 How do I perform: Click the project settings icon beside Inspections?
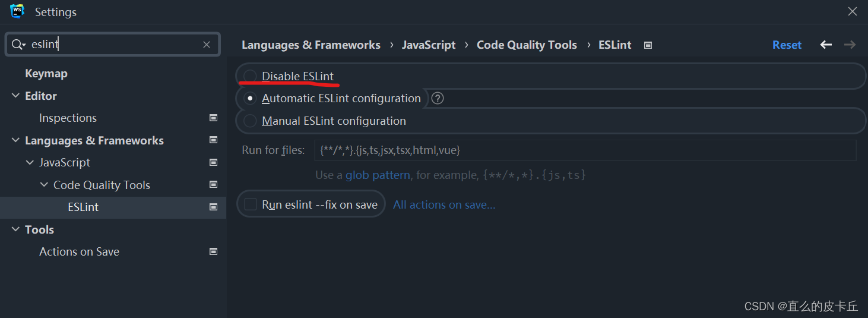[214, 118]
